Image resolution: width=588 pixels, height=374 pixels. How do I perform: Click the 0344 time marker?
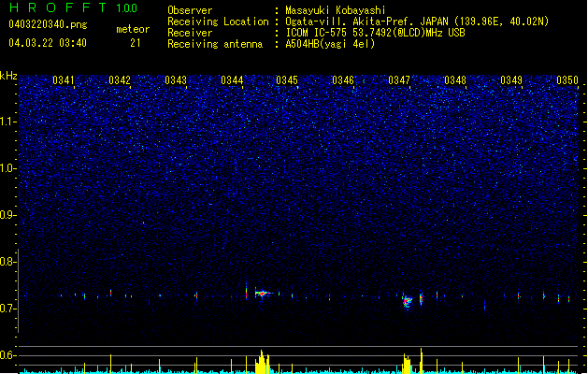[232, 79]
